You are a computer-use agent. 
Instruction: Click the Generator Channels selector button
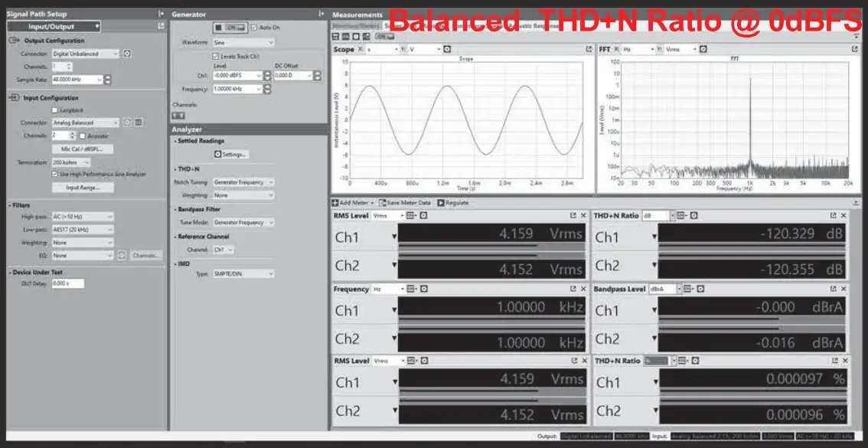click(x=178, y=115)
